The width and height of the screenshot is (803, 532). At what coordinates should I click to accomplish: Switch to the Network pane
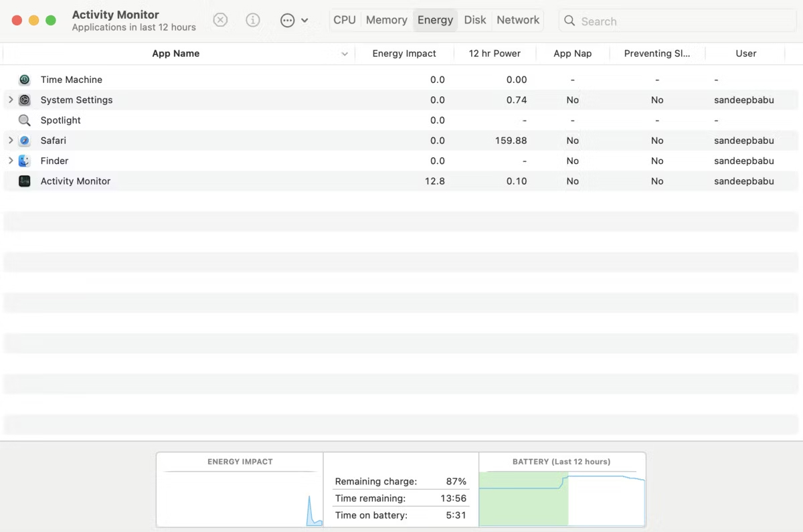point(517,19)
